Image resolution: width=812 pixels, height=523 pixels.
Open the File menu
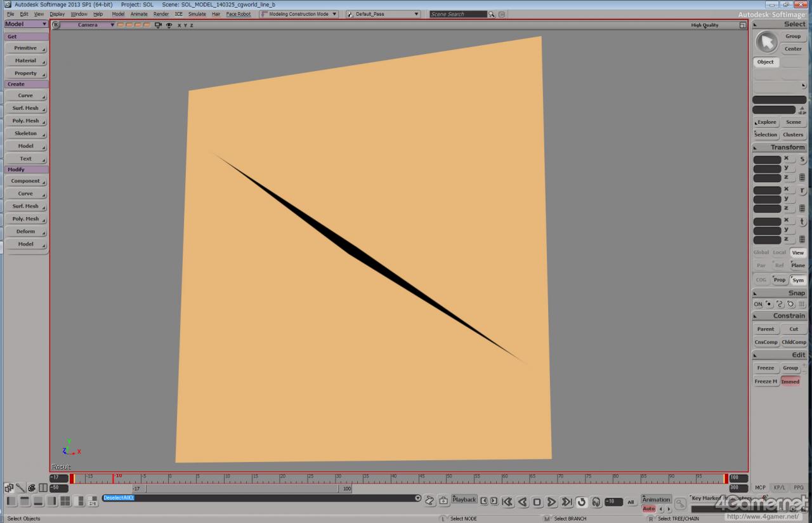point(10,14)
